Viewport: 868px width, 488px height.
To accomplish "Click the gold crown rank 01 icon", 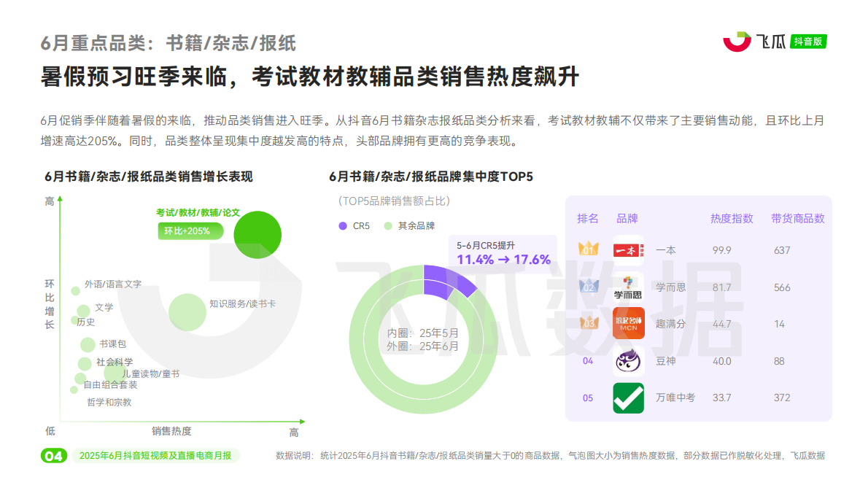I will coord(586,250).
